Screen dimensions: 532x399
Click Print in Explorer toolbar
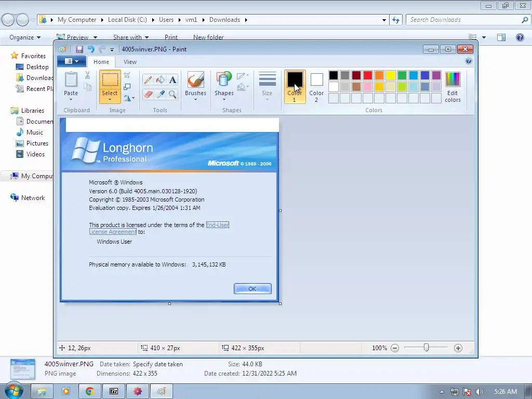[171, 37]
